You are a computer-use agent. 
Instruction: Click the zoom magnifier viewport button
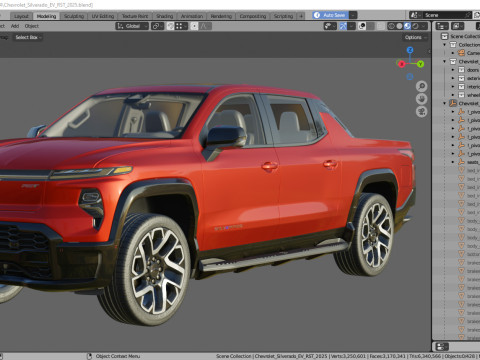[x=422, y=86]
